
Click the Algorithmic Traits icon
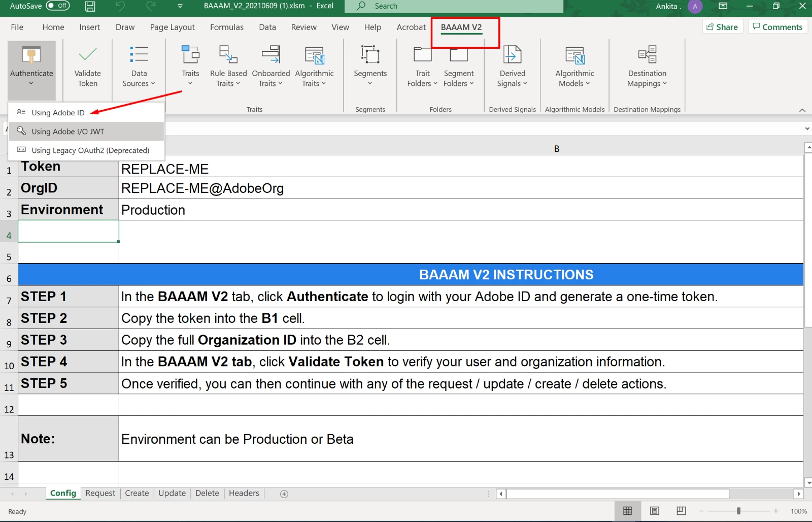pyautogui.click(x=315, y=55)
